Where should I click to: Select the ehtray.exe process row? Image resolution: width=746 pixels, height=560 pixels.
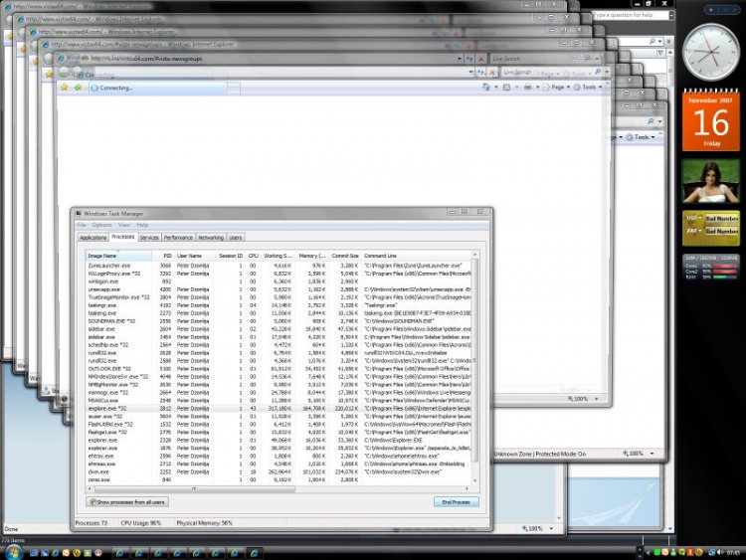(x=279, y=456)
